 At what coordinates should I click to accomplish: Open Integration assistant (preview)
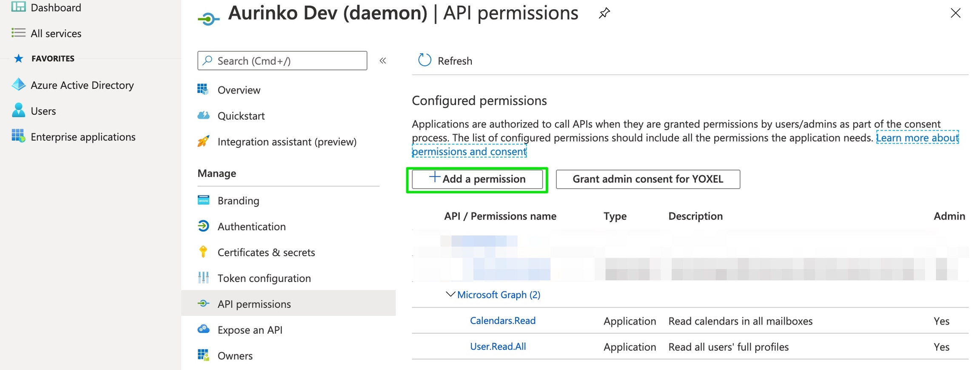(287, 141)
